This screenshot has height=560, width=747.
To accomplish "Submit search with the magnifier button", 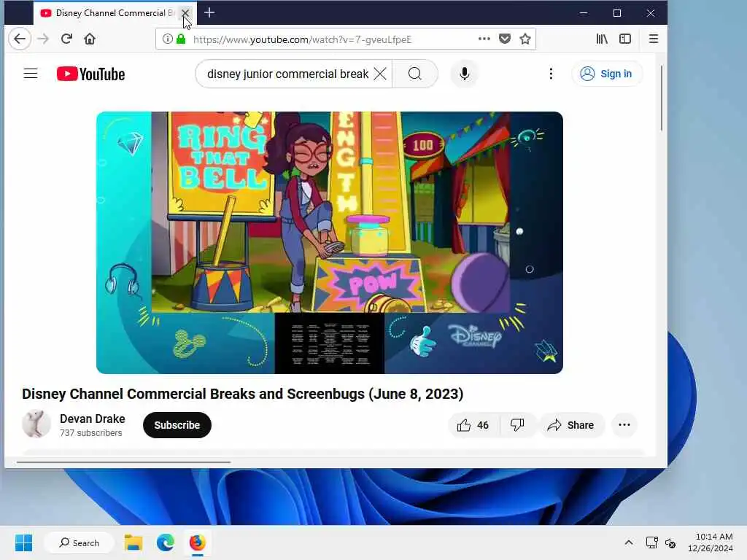I will [x=415, y=74].
